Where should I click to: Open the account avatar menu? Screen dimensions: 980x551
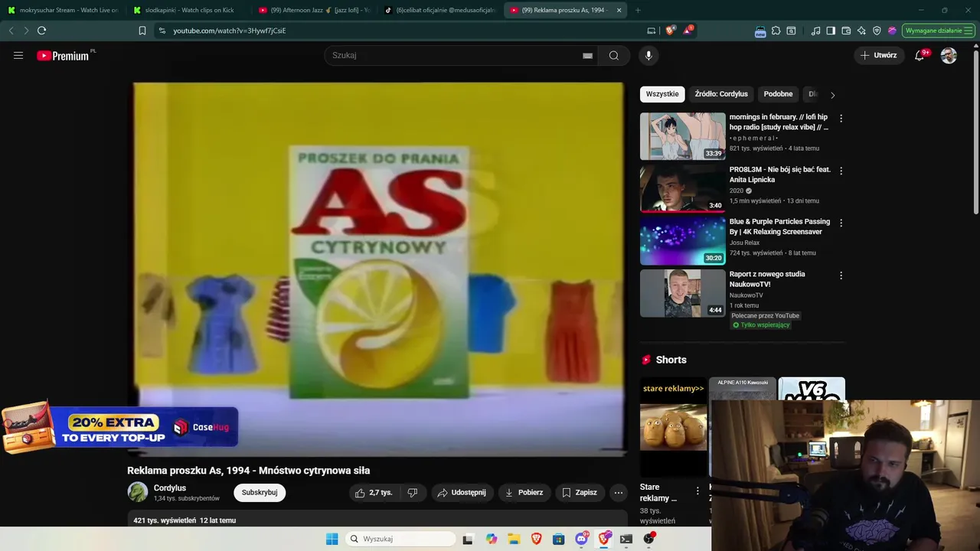click(x=949, y=55)
